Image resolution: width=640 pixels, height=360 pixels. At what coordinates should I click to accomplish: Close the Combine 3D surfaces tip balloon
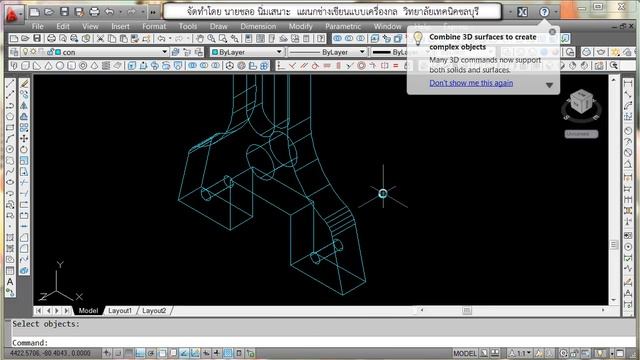click(x=552, y=31)
